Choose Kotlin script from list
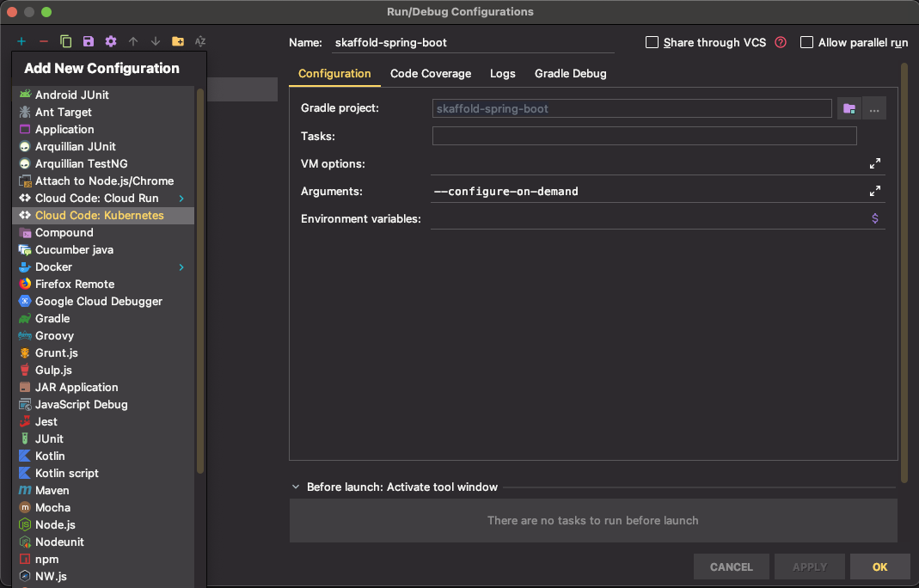Screen dimensions: 919x588 (103, 473)
